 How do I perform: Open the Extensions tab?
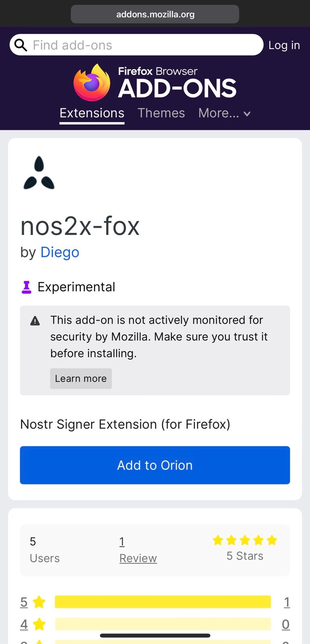(x=92, y=113)
